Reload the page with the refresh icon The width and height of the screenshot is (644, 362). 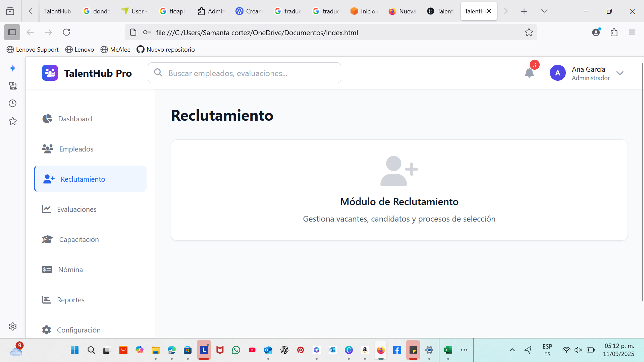[66, 33]
